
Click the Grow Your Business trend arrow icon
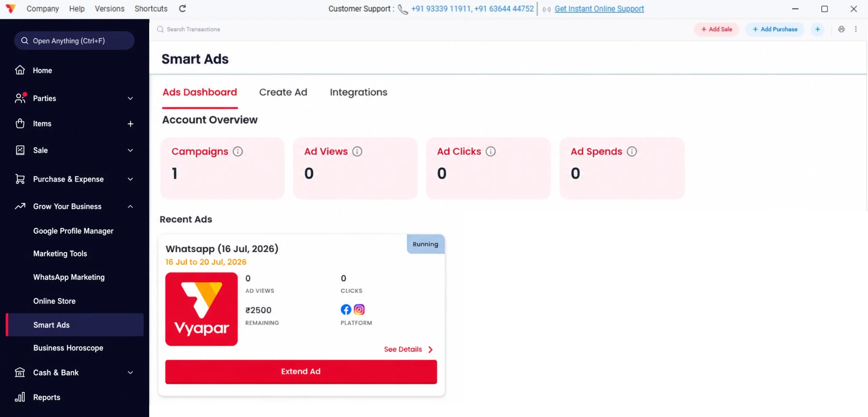[x=20, y=206]
